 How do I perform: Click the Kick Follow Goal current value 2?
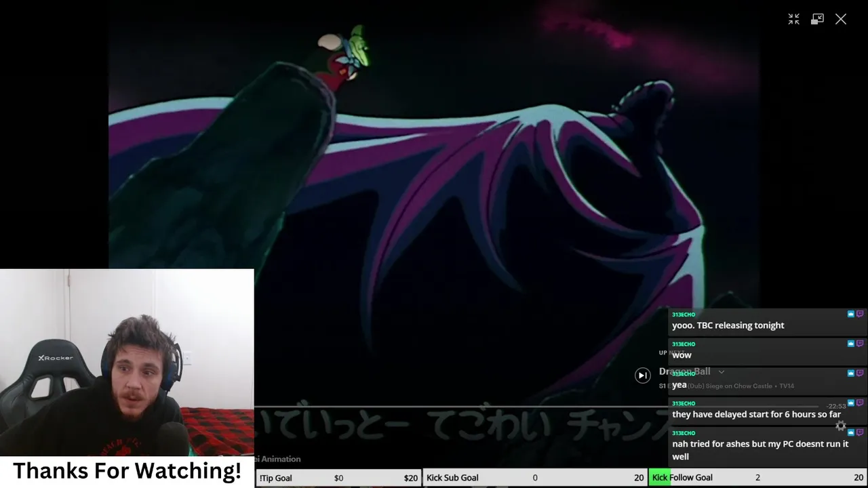tap(757, 478)
